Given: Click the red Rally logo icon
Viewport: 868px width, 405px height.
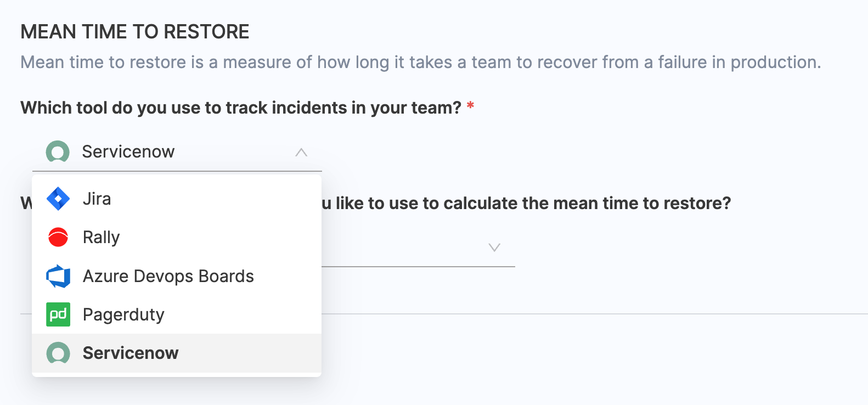Looking at the screenshot, I should [x=58, y=237].
